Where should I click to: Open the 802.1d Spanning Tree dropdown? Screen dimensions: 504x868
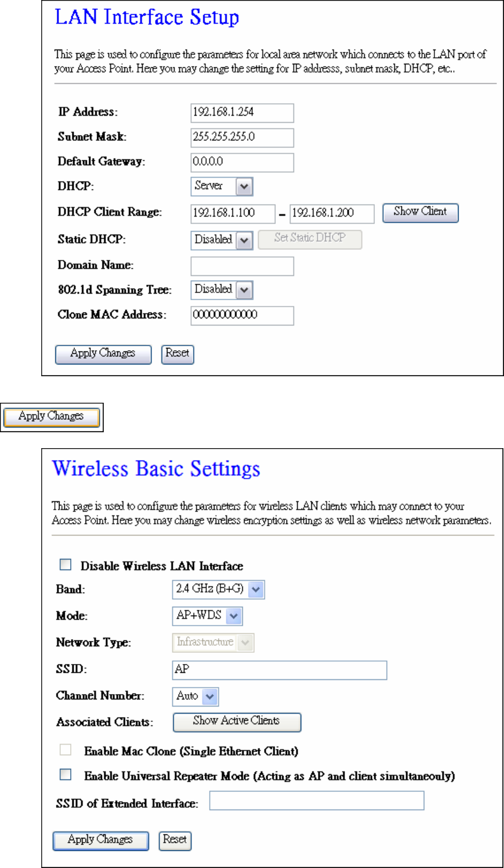222,290
